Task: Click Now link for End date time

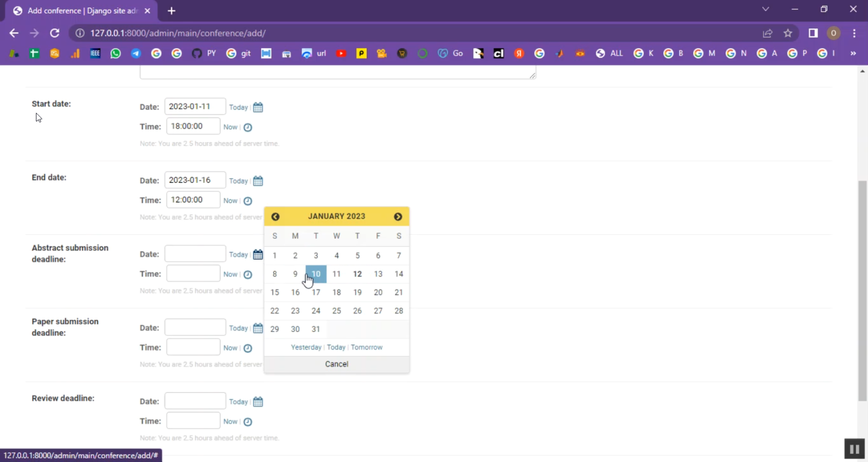Action: coord(230,201)
